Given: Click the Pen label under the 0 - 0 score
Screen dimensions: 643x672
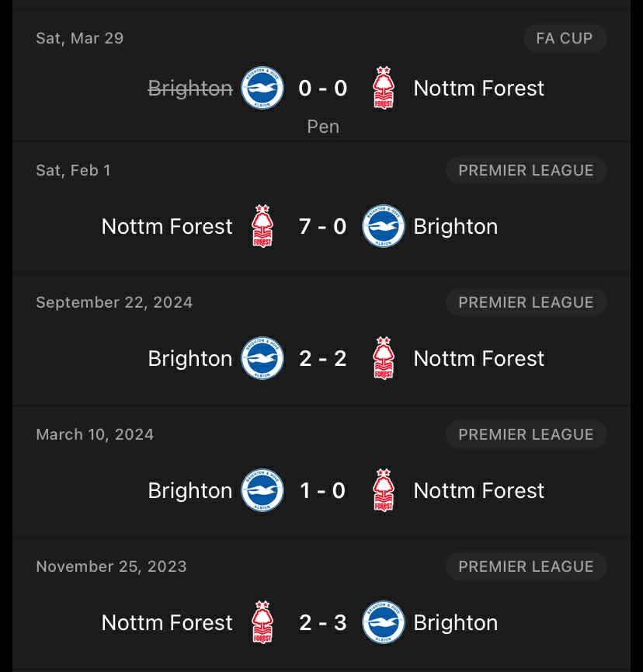Looking at the screenshot, I should pos(323,126).
